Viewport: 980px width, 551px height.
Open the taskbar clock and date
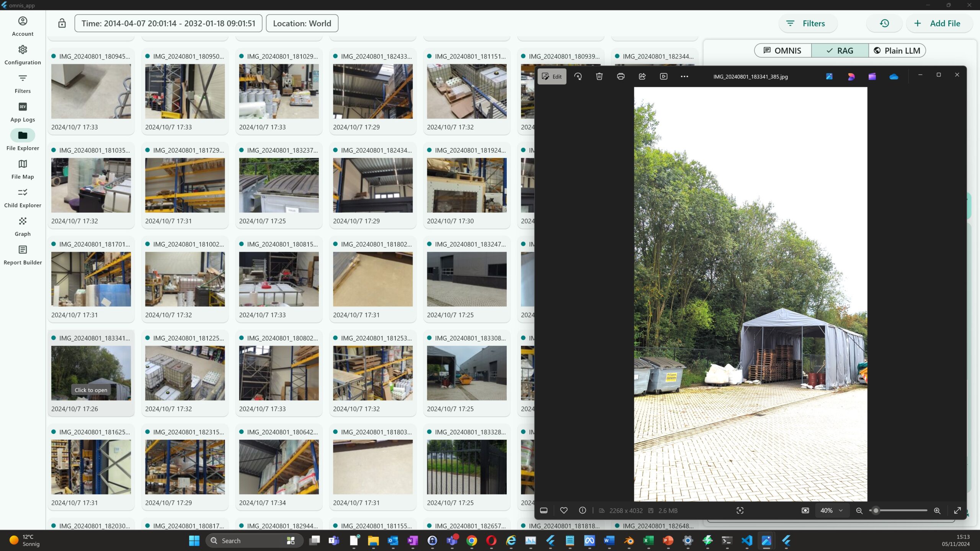tap(956, 540)
